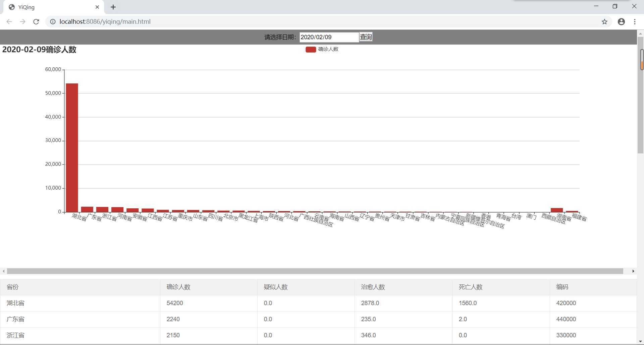This screenshot has height=345, width=644.
Task: Click the 青海省 x-axis label
Action: (x=503, y=217)
